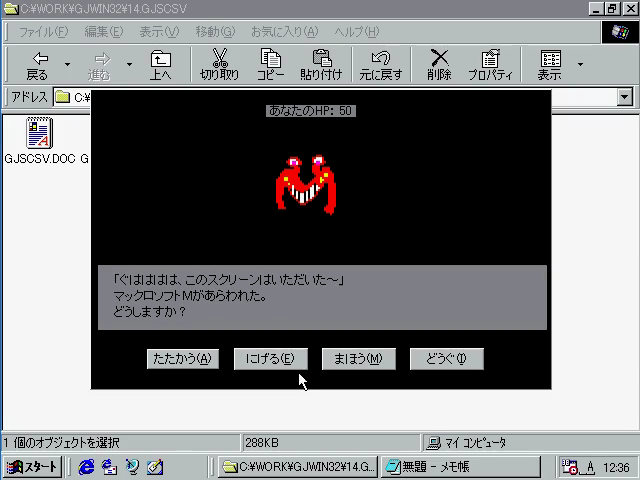Open the お気に入り(A) menu
Viewport: 640px width, 480px height.
284,32
